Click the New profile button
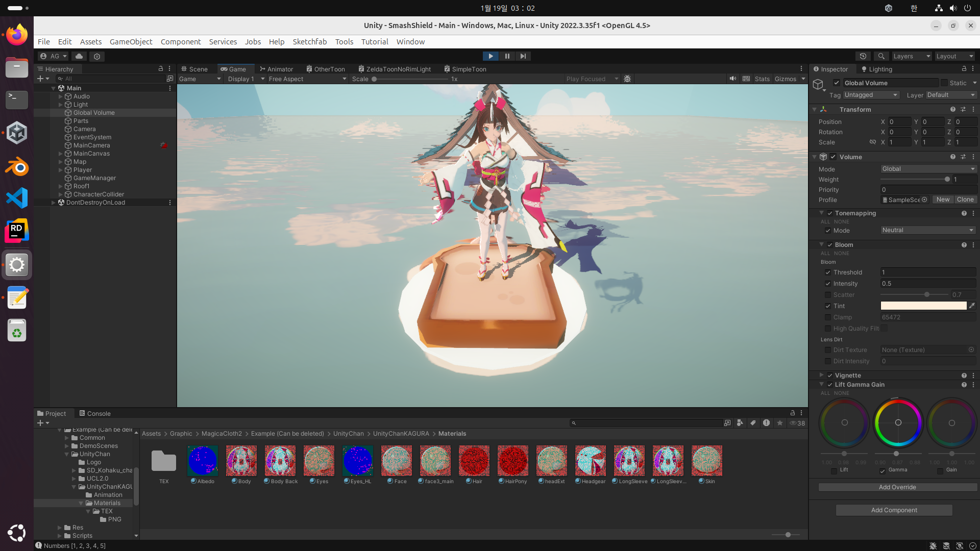The height and width of the screenshot is (551, 980). 943,199
